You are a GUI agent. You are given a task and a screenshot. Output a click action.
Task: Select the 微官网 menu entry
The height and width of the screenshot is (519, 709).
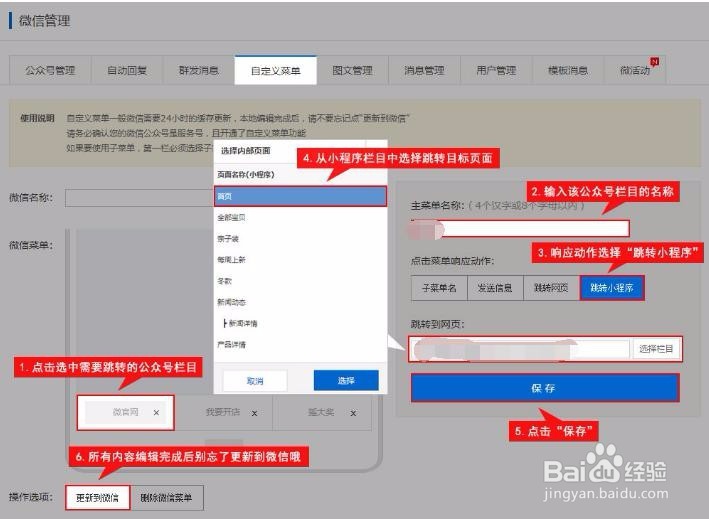point(125,412)
